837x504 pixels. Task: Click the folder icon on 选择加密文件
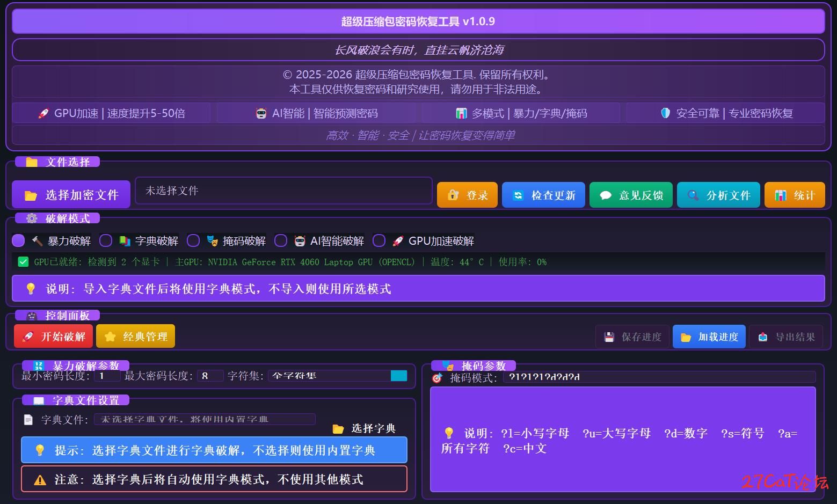31,195
